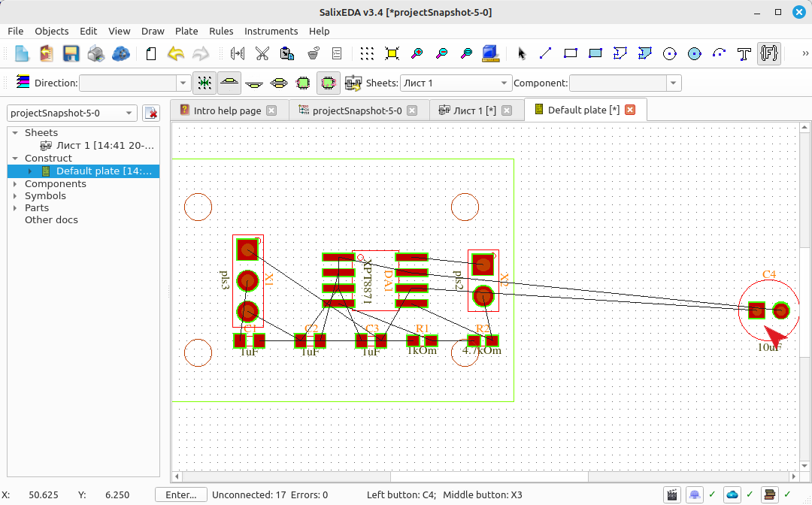Print the plate with the printer icon
Viewport: 812px width, 505px height.
coord(95,53)
